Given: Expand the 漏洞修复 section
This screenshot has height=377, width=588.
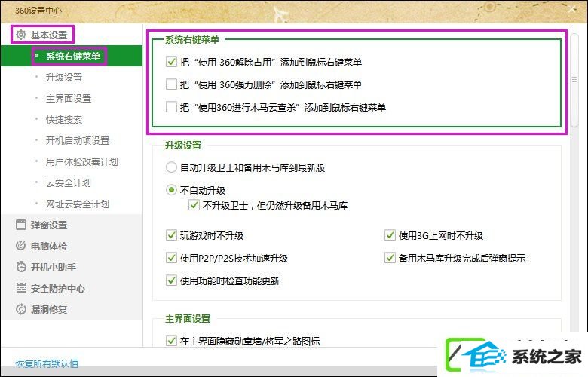Looking at the screenshot, I should (49, 309).
